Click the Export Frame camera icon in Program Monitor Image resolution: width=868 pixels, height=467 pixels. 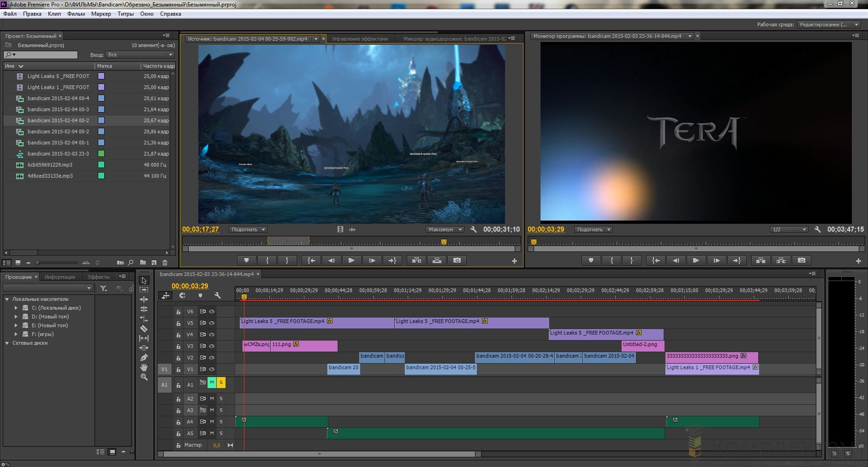[x=802, y=261]
